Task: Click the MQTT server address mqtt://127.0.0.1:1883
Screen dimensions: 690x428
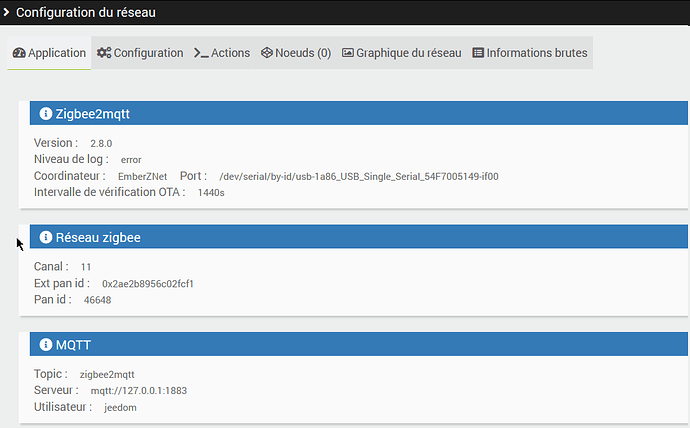Action: pyautogui.click(x=138, y=391)
